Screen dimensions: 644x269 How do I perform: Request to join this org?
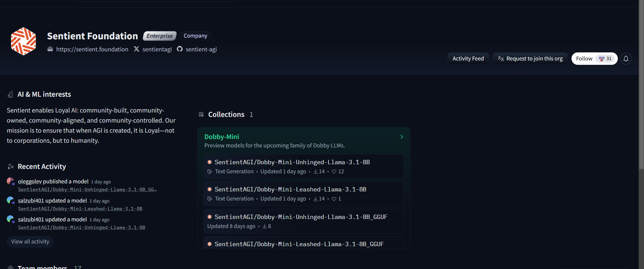tap(530, 58)
